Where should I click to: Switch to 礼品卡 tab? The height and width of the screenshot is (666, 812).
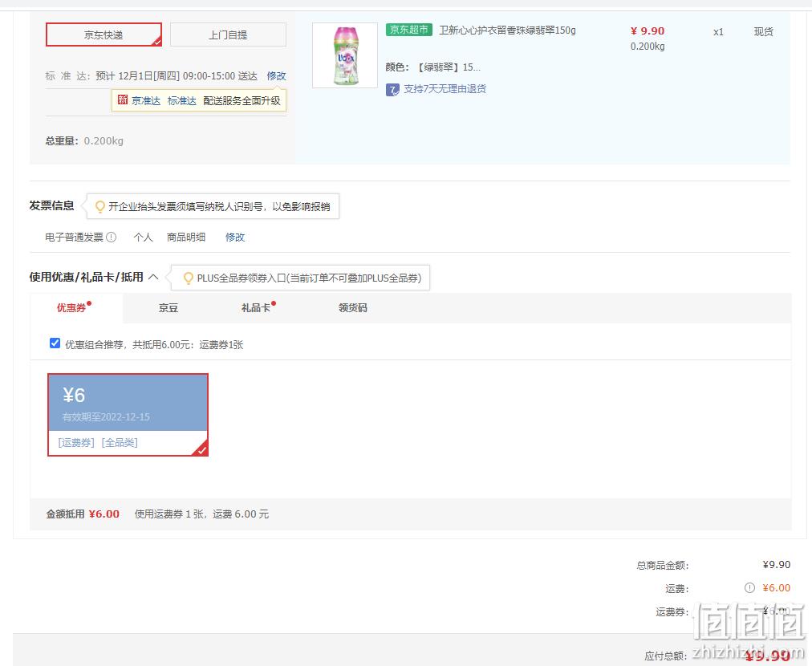click(x=256, y=307)
